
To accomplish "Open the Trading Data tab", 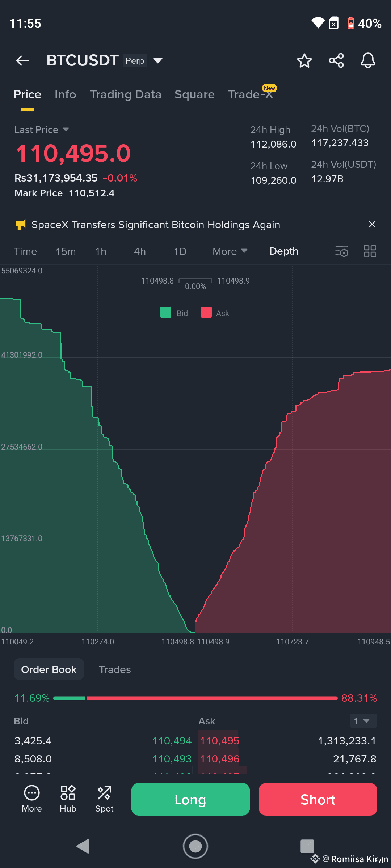I will (126, 94).
